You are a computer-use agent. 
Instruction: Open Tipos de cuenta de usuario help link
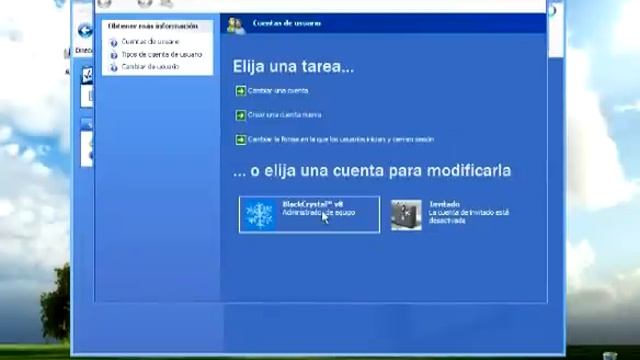coord(162,54)
